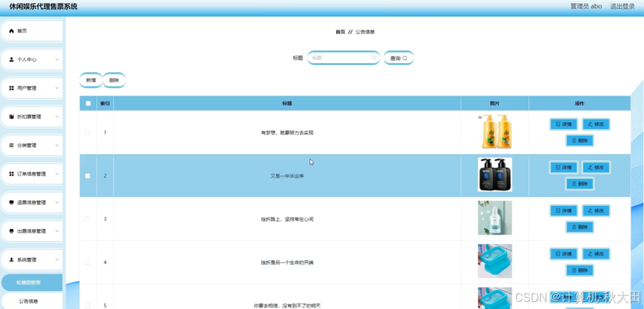Click the grid icon for 用户管理
Viewport: 644px width, 309px height.
pyautogui.click(x=12, y=88)
